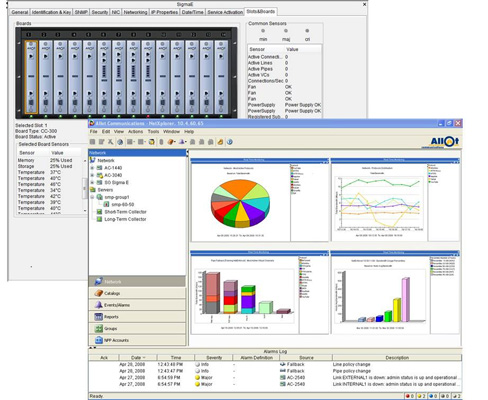488x400 pixels.
Task: Open the NPP Accounts navigation pane
Action: tap(137, 340)
